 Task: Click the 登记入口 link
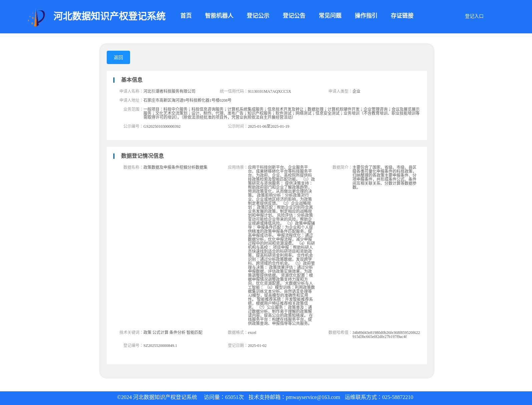[x=474, y=16]
